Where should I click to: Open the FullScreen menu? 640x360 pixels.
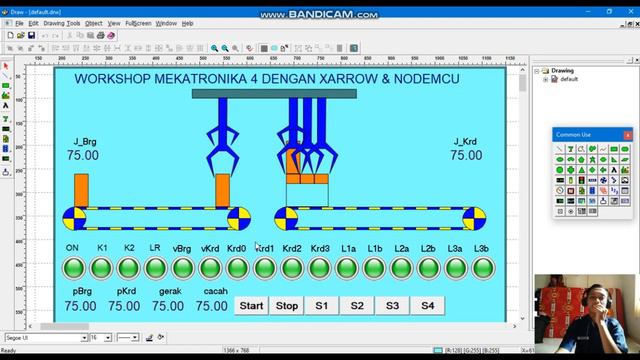pyautogui.click(x=138, y=24)
